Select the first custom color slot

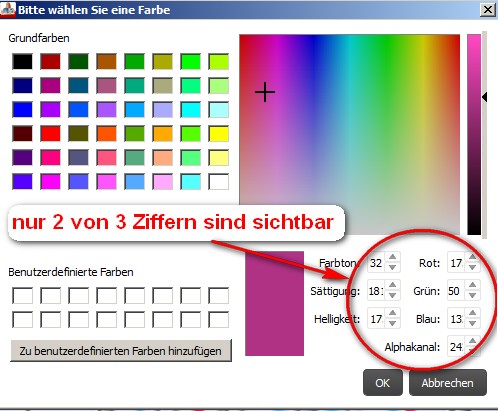tap(23, 296)
